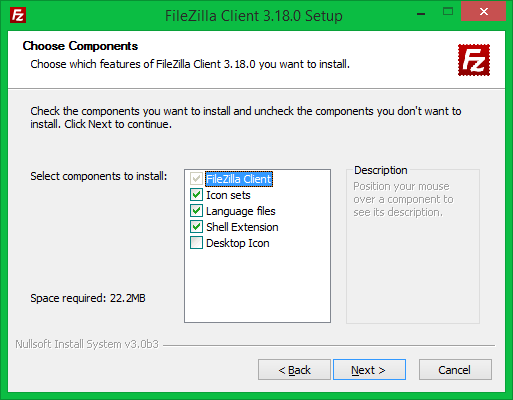Uncheck the Icon sets checkbox
513x400 pixels.
click(196, 195)
